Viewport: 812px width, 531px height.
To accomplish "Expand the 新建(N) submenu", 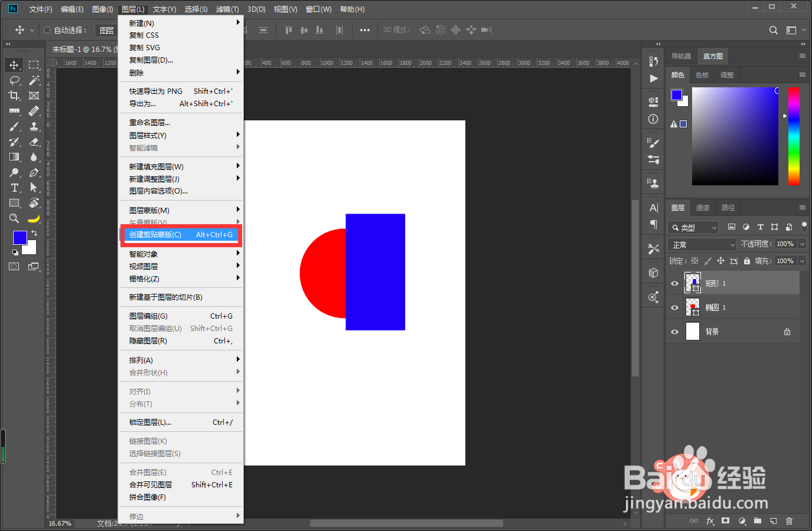I will 181,23.
